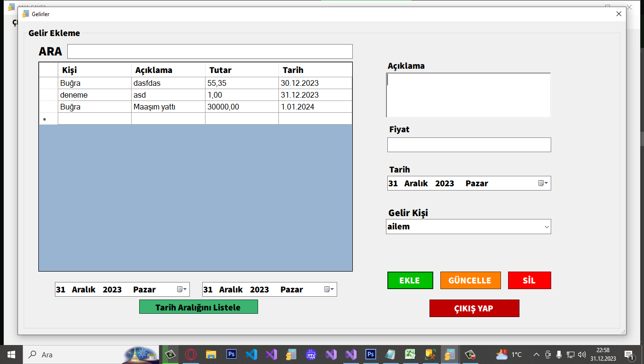Switch to Visual Studio Code in the taskbar
Viewport: 644px width, 364px height.
click(251, 355)
